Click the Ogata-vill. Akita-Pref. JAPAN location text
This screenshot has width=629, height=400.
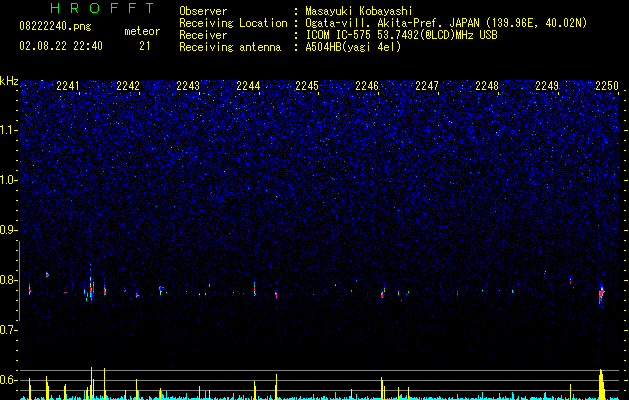[446, 23]
